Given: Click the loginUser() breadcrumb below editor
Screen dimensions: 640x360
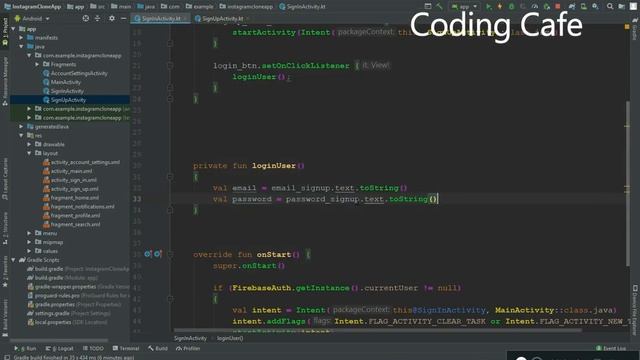Looking at the screenshot, I should pyautogui.click(x=230, y=338).
